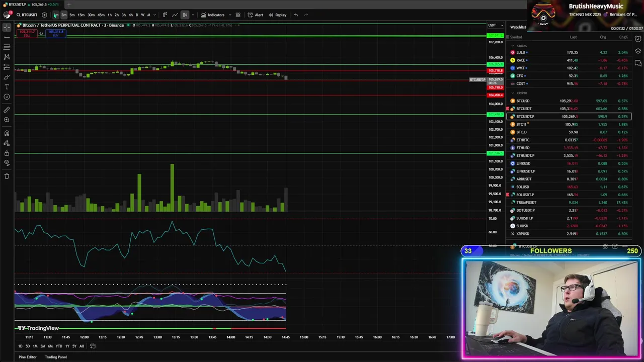Select LULU in the watchlist
Image resolution: width=644 pixels, height=362 pixels.
pyautogui.click(x=570, y=52)
